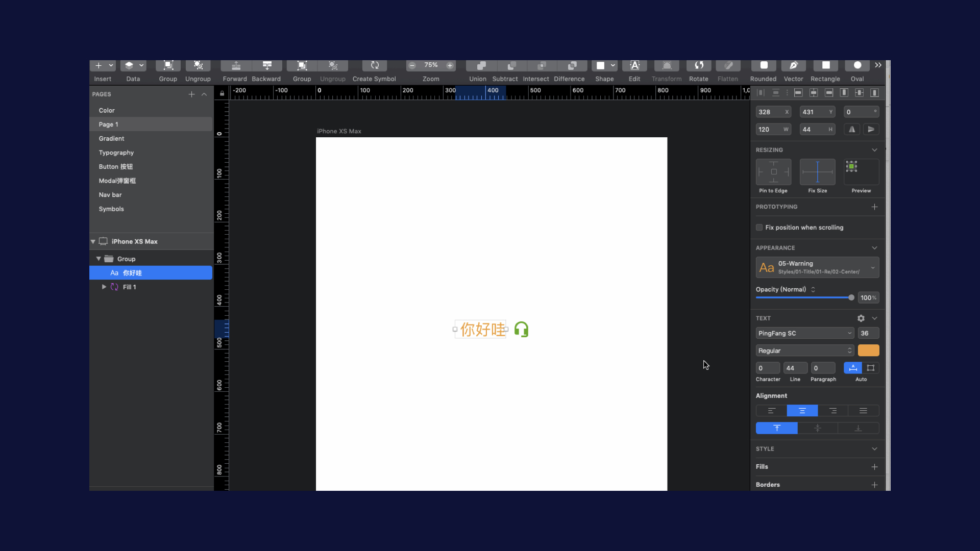Flip the layer vertically
The height and width of the screenshot is (551, 980).
[871, 130]
